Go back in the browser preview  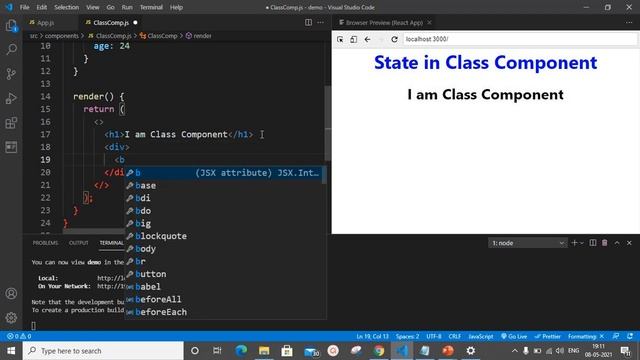point(367,39)
